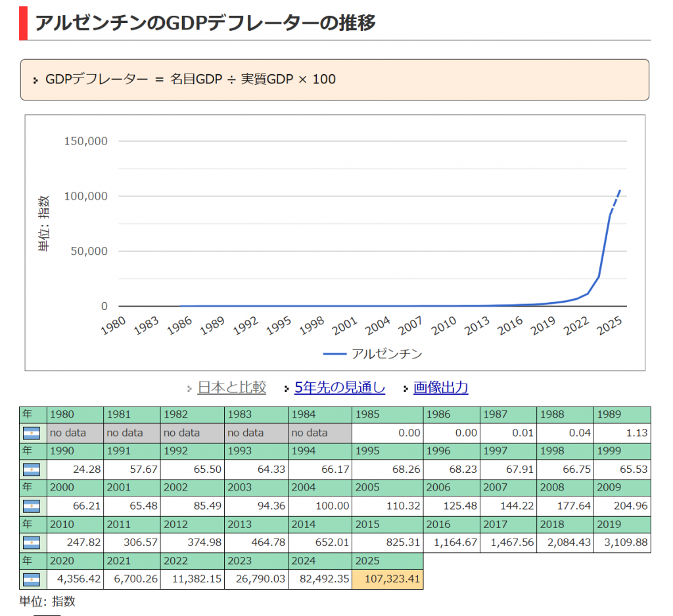Open the 日本と比較 link
The height and width of the screenshot is (616, 673).
(231, 387)
